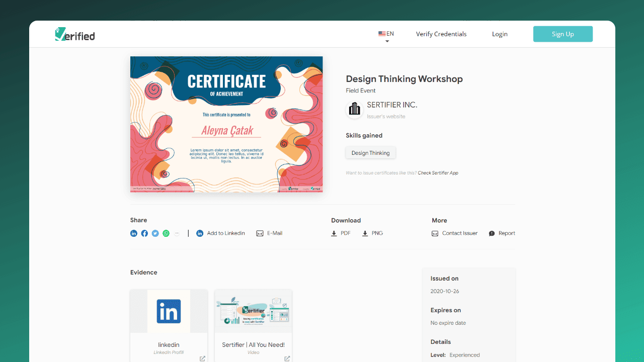Viewport: 644px width, 362px height.
Task: Click the certificate preview image
Action: coord(226,124)
